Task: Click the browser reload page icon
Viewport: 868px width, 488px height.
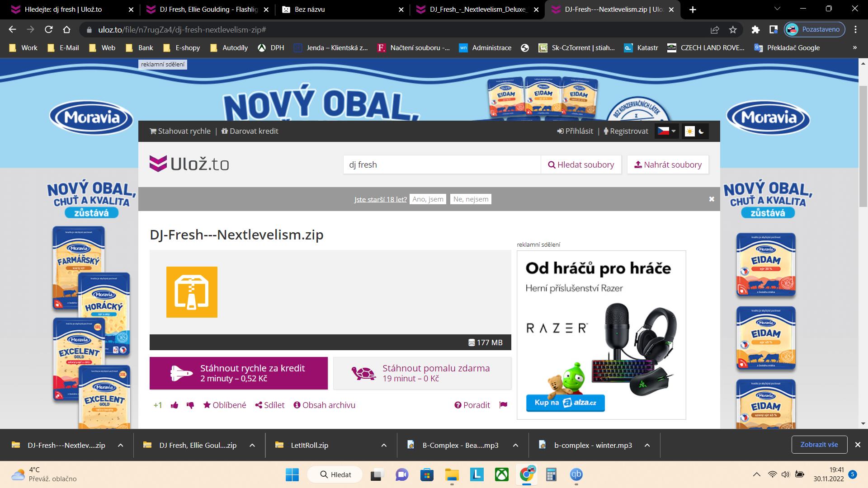Action: [x=49, y=30]
